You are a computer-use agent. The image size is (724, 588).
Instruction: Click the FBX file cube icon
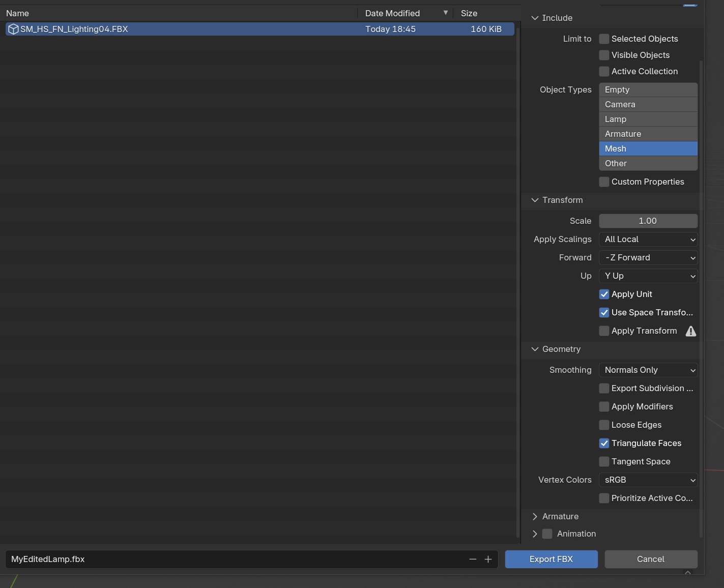(x=13, y=29)
